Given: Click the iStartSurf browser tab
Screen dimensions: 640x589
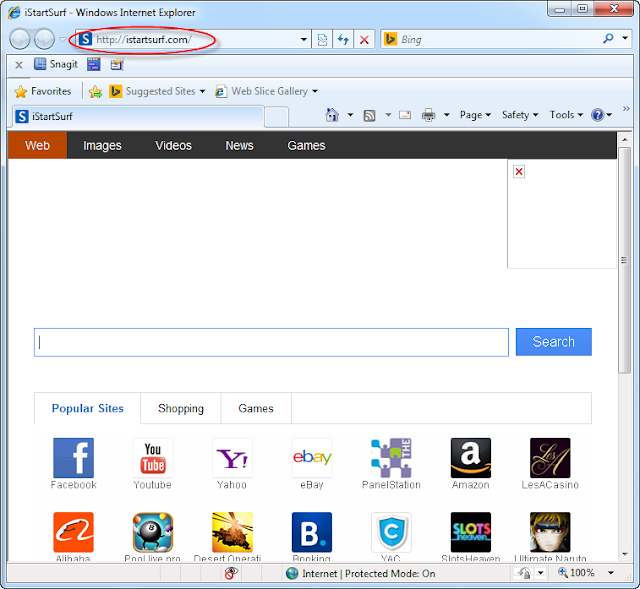Looking at the screenshot, I should coord(138,116).
